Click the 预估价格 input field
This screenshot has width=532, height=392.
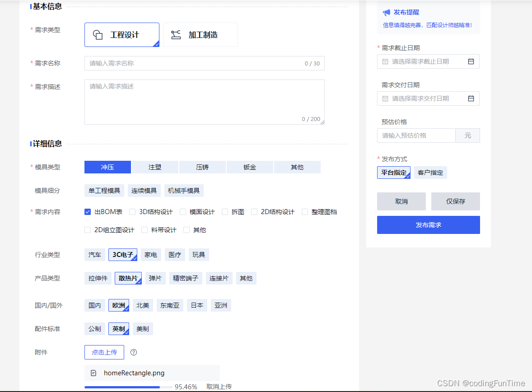point(416,135)
